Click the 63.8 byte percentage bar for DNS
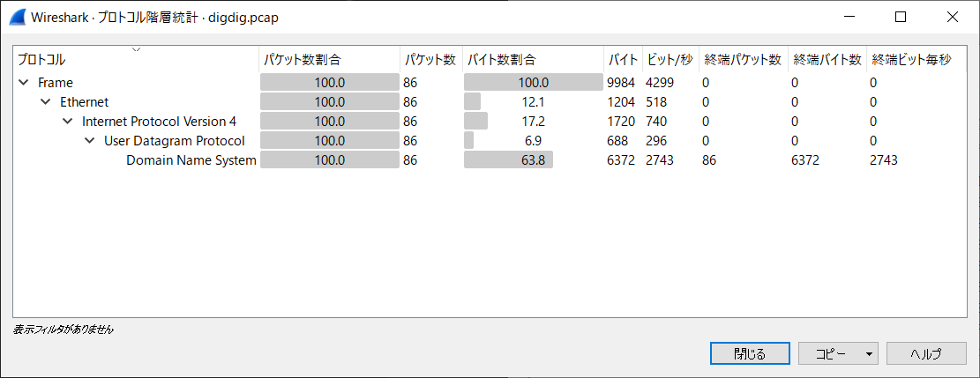The image size is (980, 378). [x=533, y=160]
